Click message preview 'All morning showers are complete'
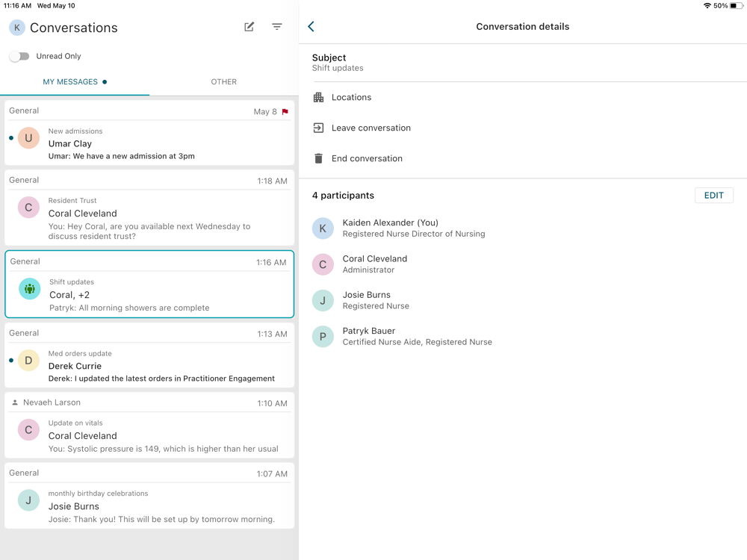 (144, 308)
